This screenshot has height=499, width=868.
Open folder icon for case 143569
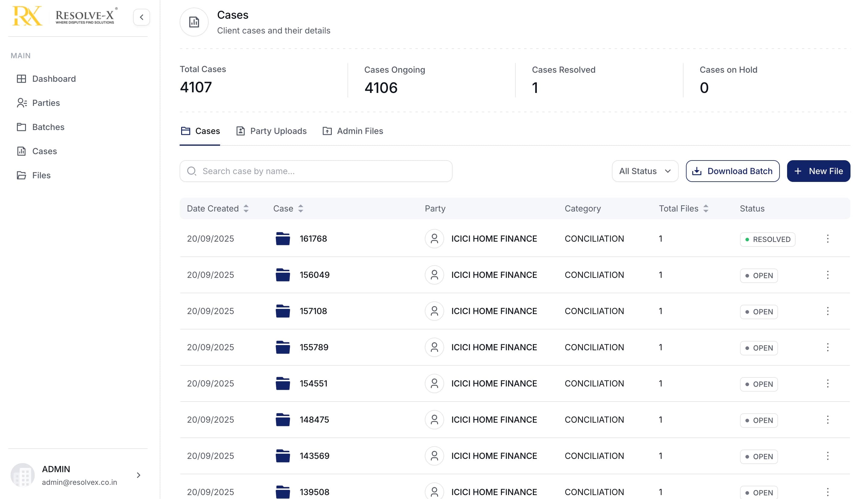(x=283, y=456)
